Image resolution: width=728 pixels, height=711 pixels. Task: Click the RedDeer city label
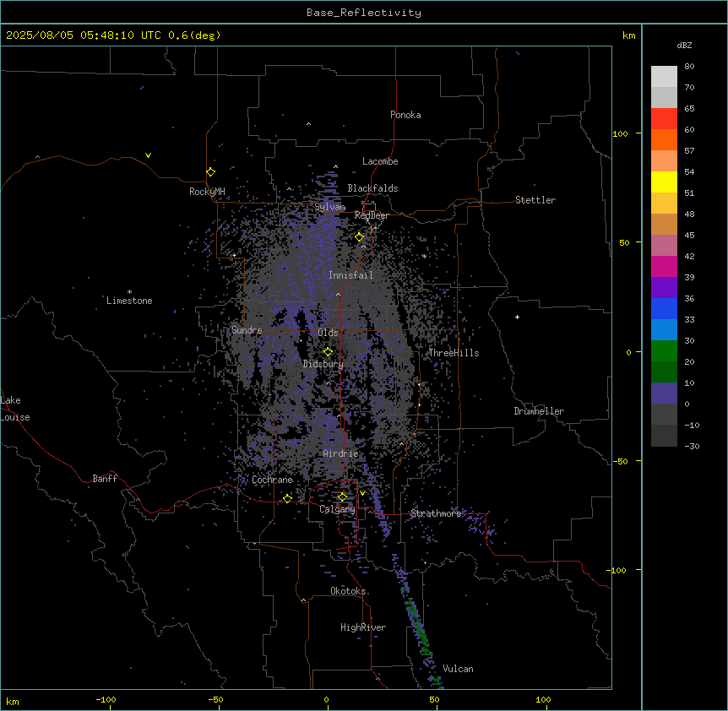click(x=372, y=215)
